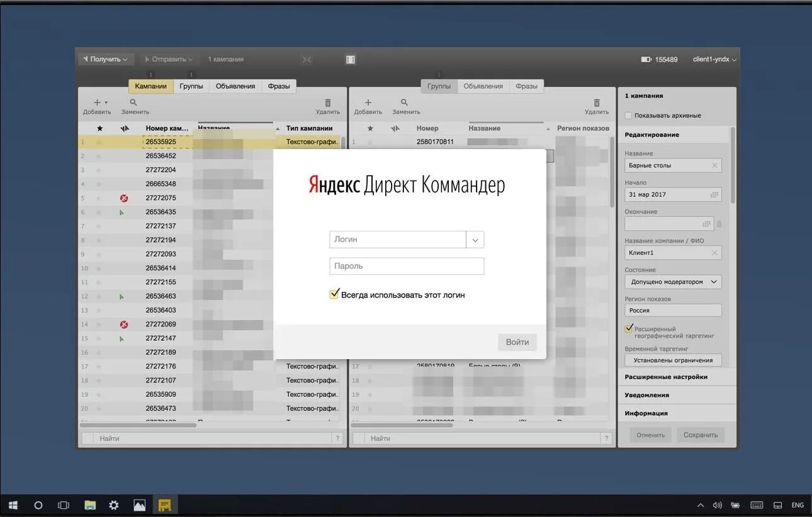The width and height of the screenshot is (812, 517).
Task: Open Task View from the taskbar
Action: [64, 505]
